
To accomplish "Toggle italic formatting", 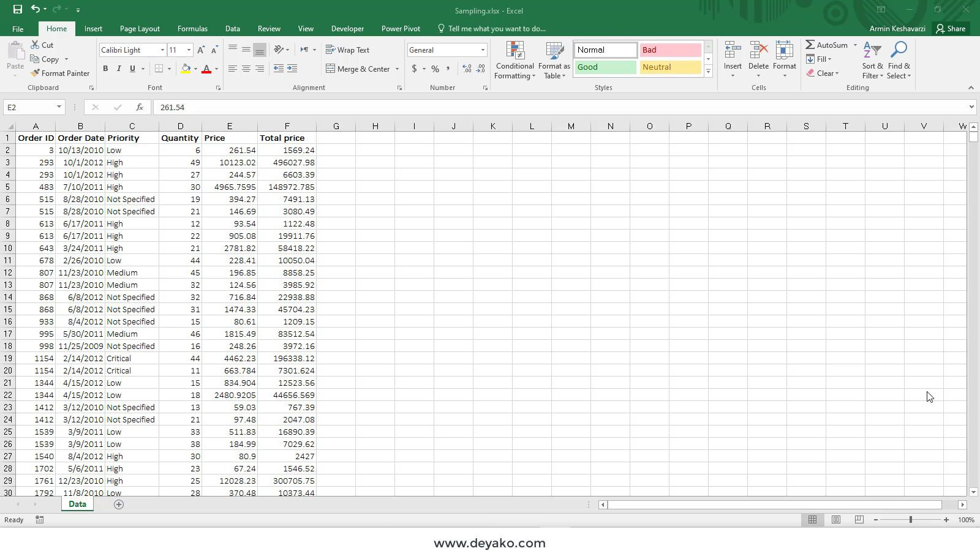I will (119, 69).
